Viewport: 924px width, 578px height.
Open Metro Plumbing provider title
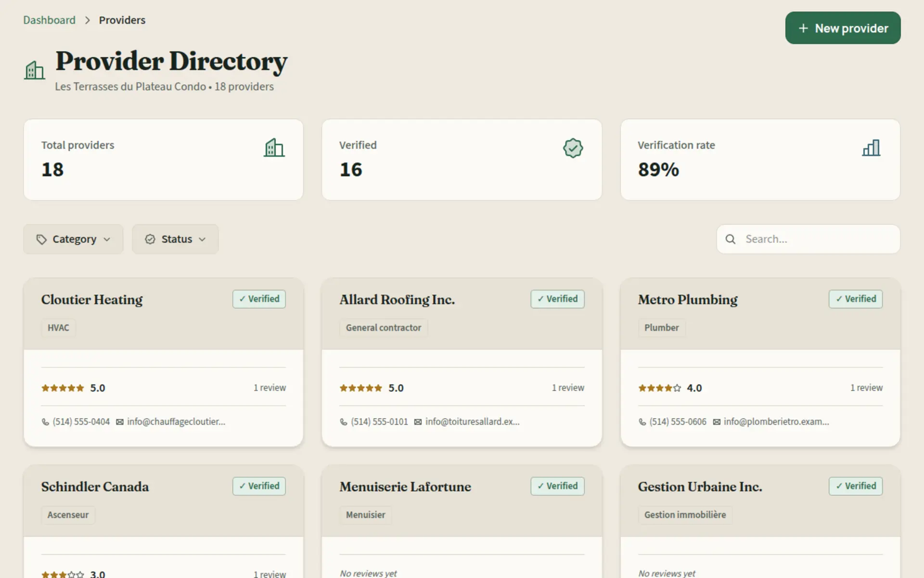[x=688, y=300]
